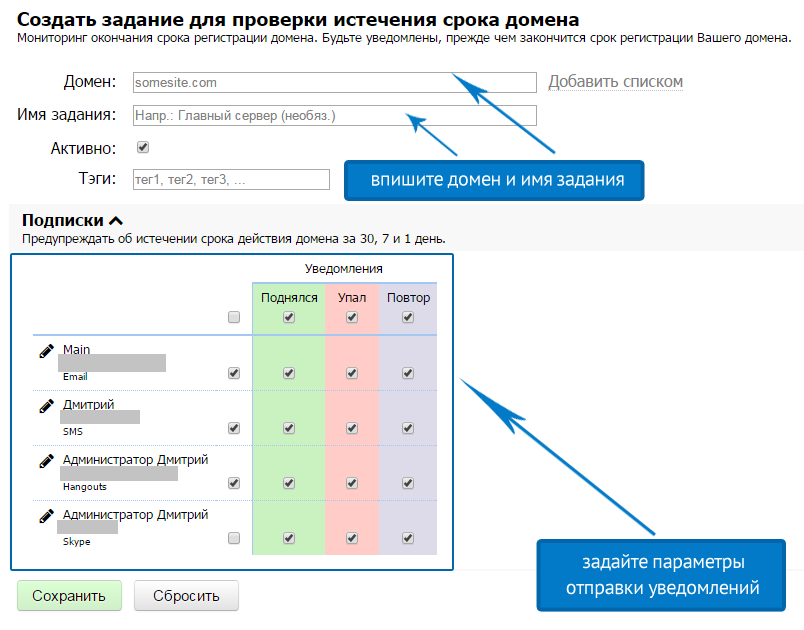This screenshot has width=804, height=630.
Task: Click the "Тэги" input field
Action: tap(230, 179)
